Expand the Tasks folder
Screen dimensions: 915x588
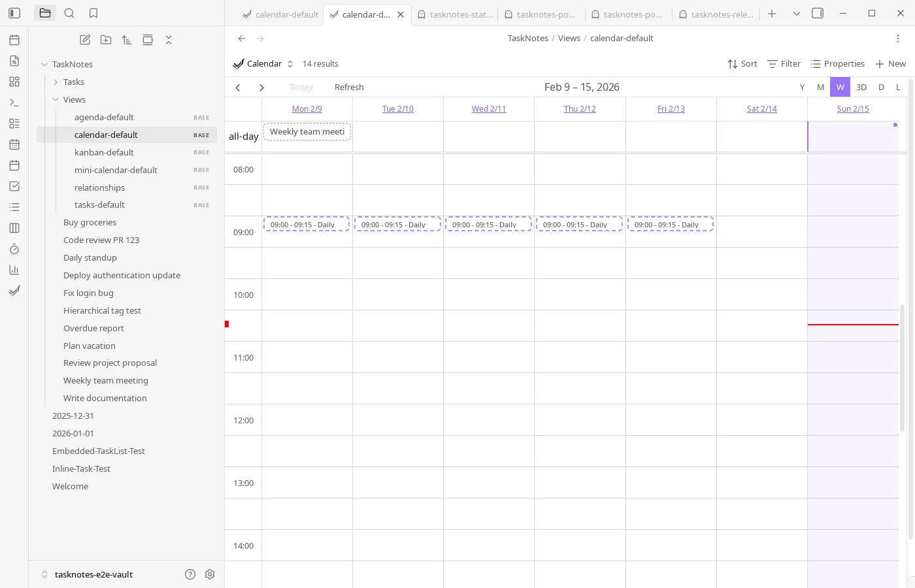point(56,82)
